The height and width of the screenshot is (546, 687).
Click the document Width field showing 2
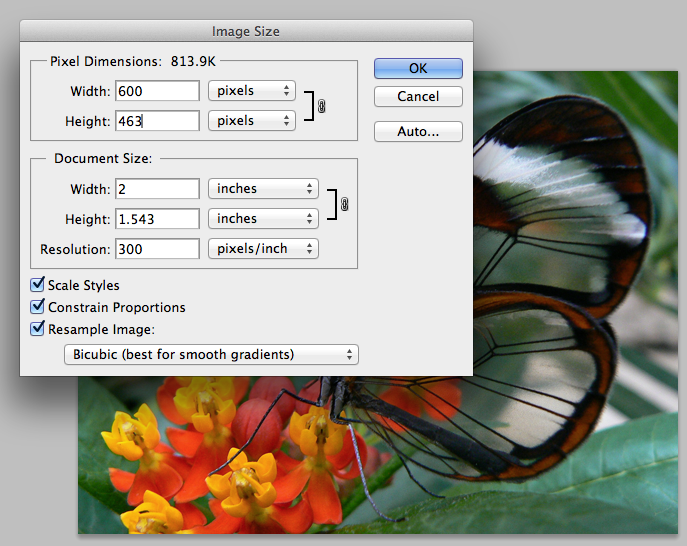pyautogui.click(x=157, y=189)
